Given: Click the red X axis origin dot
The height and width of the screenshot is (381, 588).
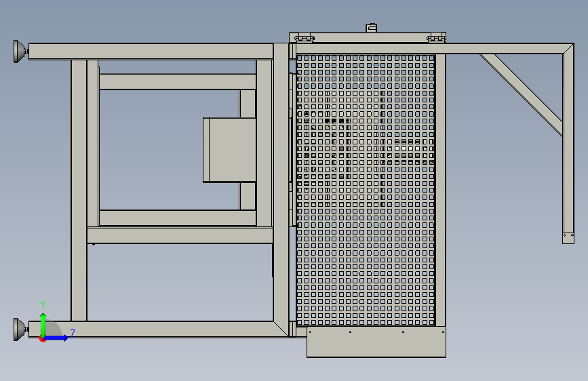Looking at the screenshot, I should click(42, 339).
